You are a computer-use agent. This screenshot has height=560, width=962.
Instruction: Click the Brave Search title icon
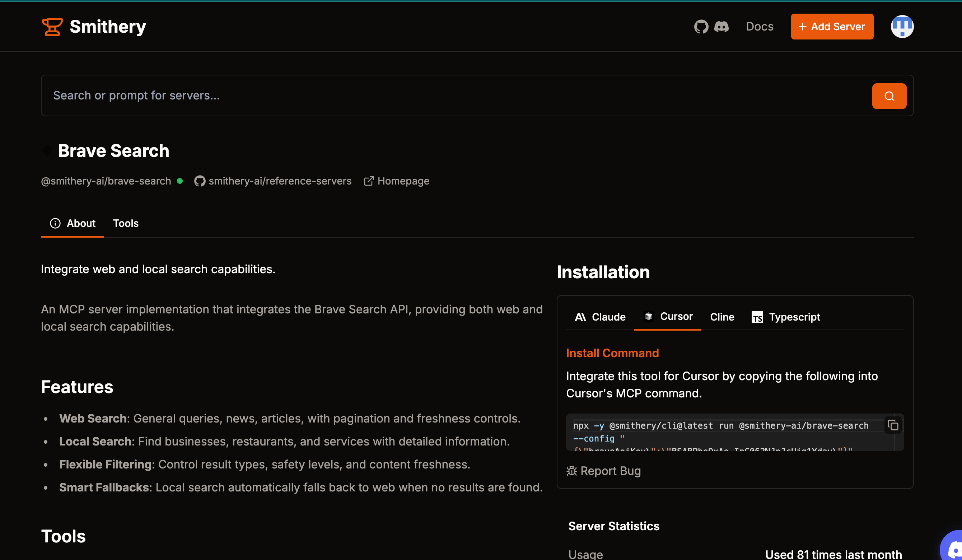[47, 150]
